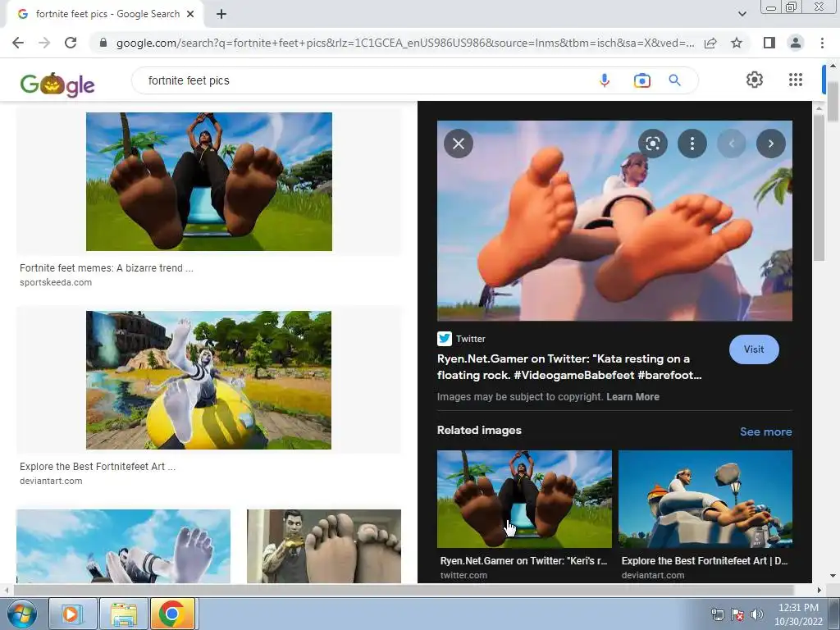Image resolution: width=840 pixels, height=630 pixels.
Task: Open Chrome three-dot menu
Action: point(822,43)
